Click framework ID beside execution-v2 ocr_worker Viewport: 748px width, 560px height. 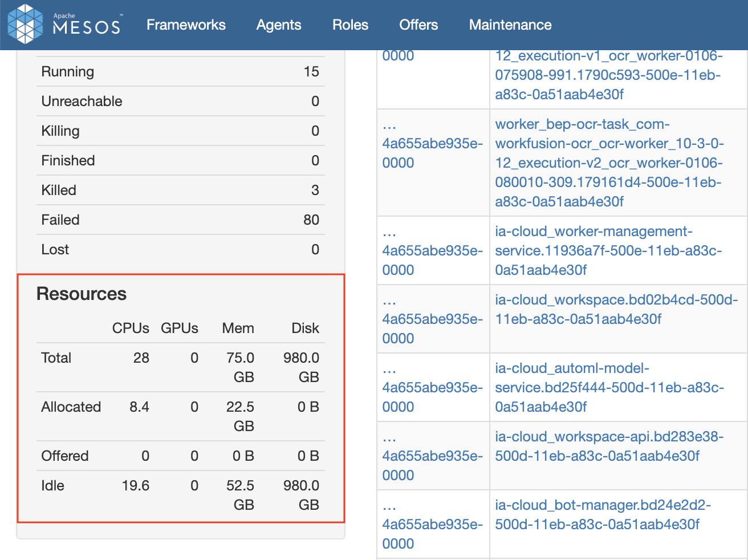point(432,143)
